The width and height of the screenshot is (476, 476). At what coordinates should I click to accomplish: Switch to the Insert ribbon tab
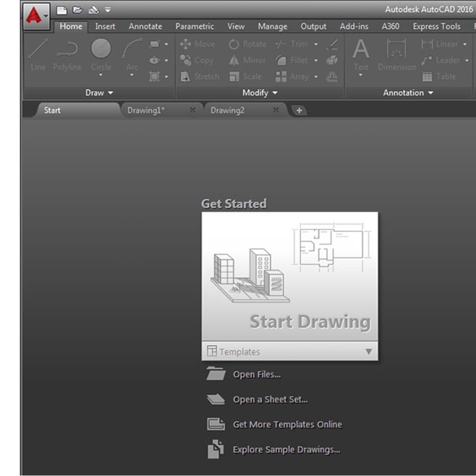105,27
